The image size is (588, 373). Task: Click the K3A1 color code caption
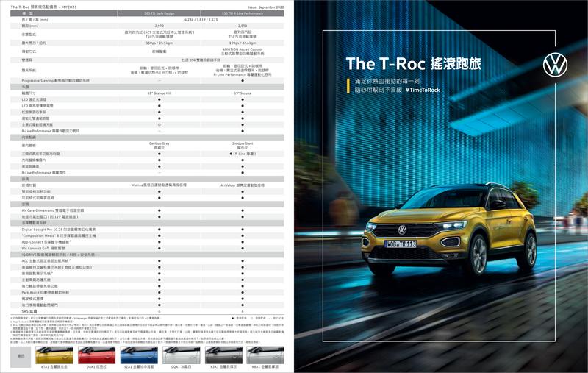223,367
